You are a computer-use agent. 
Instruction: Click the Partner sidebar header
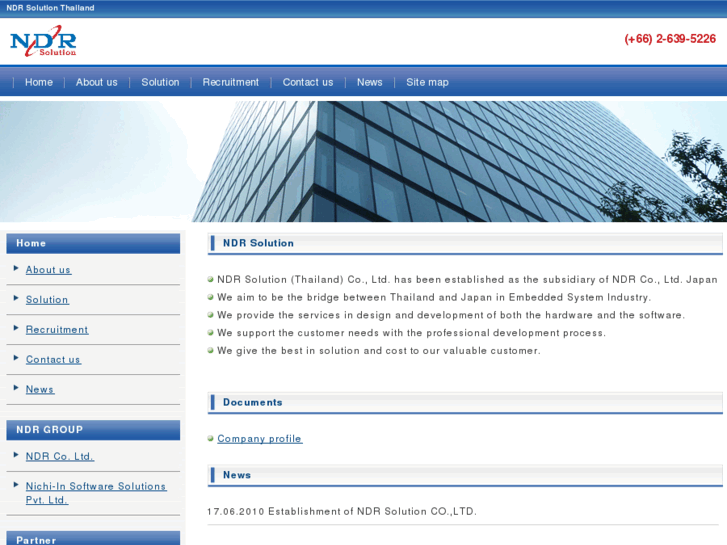[x=93, y=538]
